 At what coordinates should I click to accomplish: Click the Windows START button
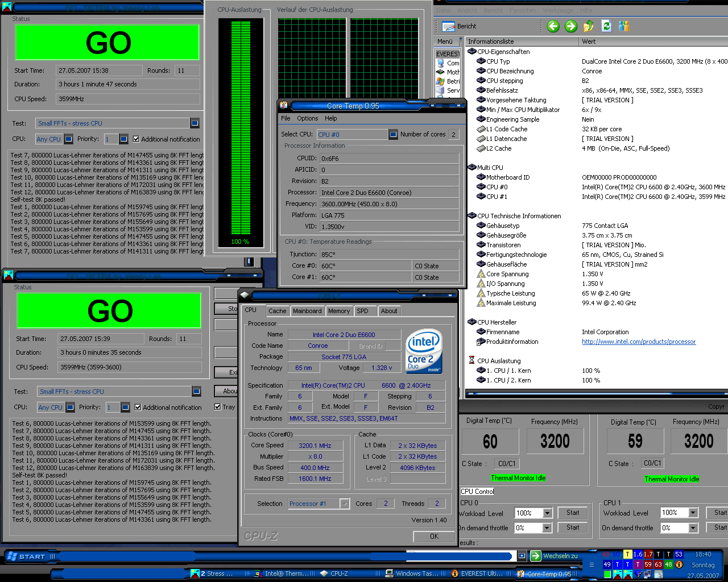[x=26, y=556]
